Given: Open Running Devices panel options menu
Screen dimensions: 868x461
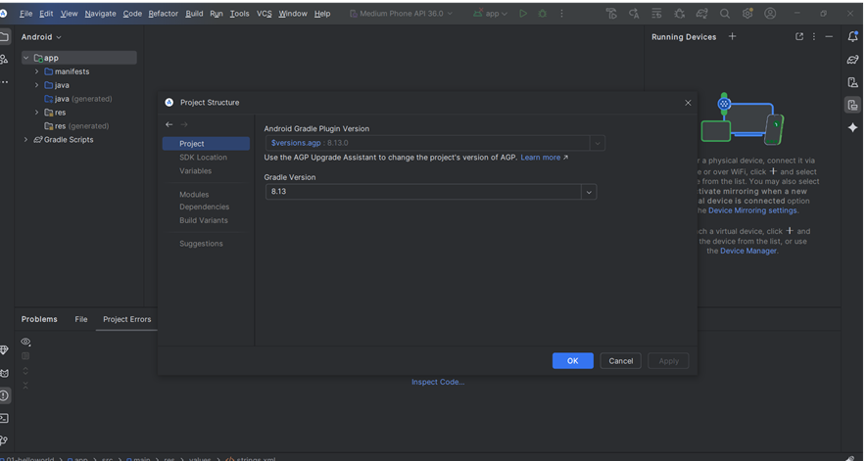Looking at the screenshot, I should [x=814, y=36].
